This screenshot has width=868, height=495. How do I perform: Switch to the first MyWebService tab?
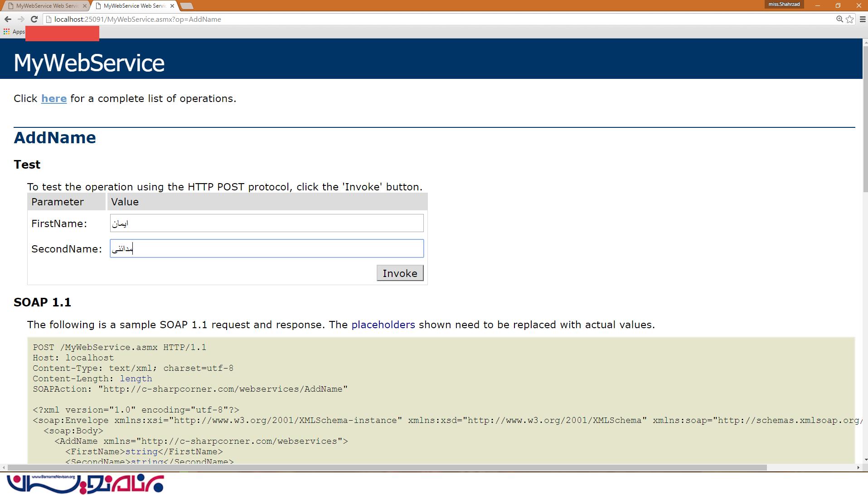(45, 6)
